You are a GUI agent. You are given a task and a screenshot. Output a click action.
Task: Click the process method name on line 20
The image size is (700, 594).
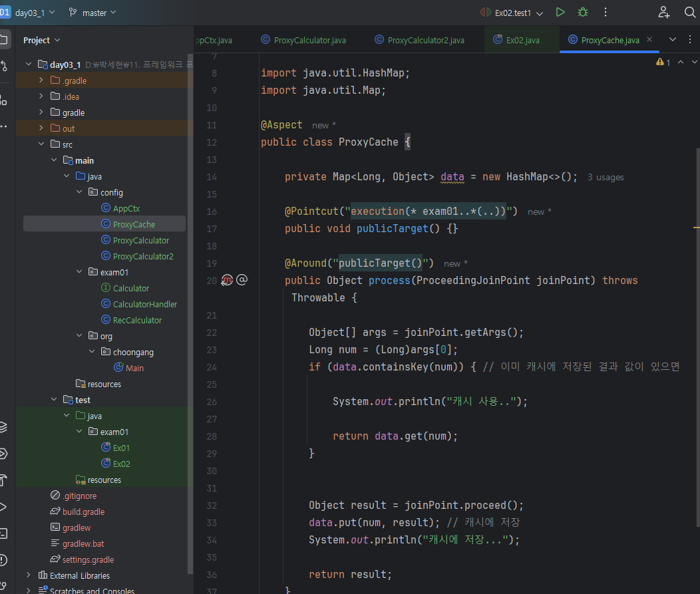(x=389, y=280)
